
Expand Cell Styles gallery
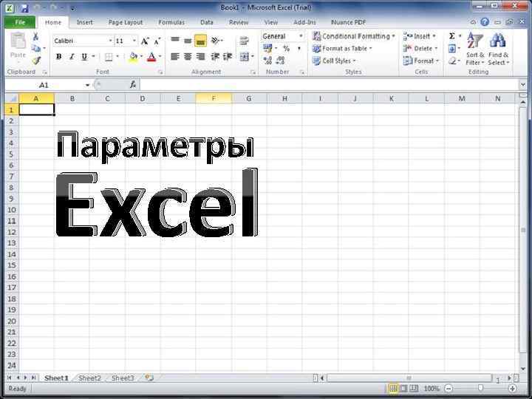pyautogui.click(x=334, y=61)
